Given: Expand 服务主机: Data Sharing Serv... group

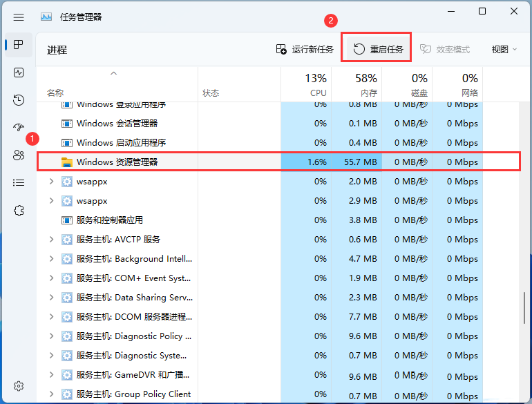Looking at the screenshot, I should [x=52, y=298].
